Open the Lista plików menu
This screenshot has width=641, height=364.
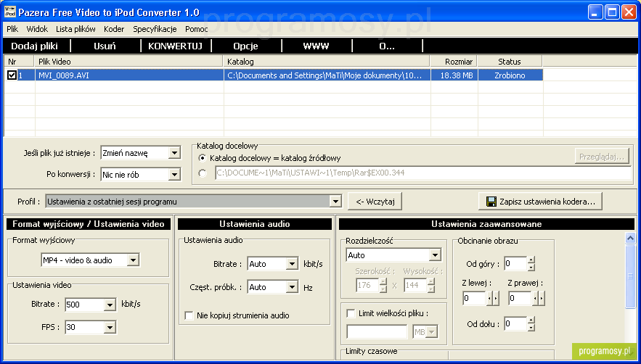pyautogui.click(x=75, y=29)
